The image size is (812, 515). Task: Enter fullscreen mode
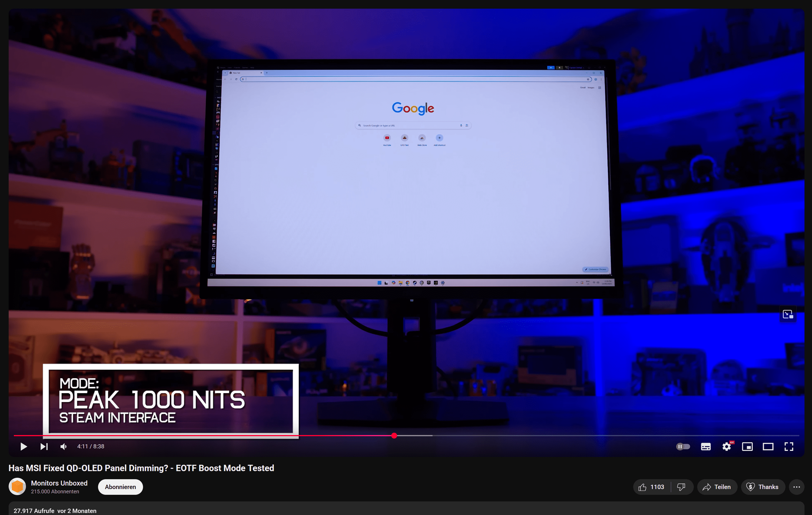click(x=789, y=447)
